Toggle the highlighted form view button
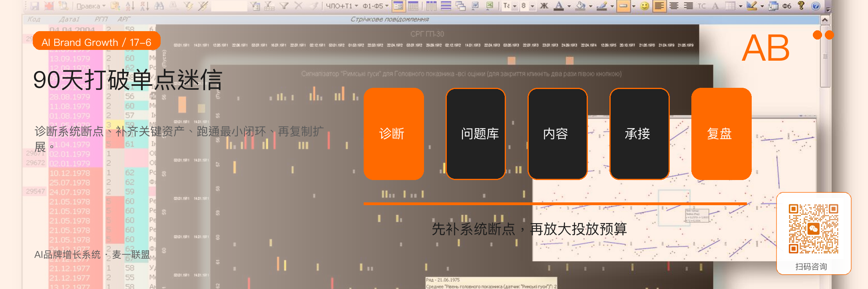Image resolution: width=868 pixels, height=289 pixels. click(398, 6)
